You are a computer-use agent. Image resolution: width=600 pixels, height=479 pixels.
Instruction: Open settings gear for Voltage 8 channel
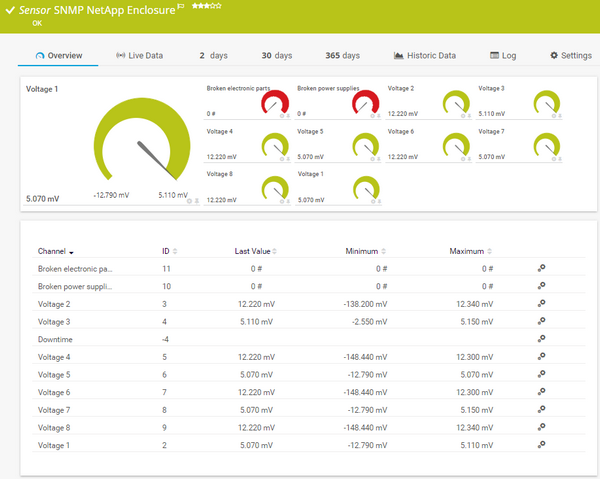tap(541, 427)
